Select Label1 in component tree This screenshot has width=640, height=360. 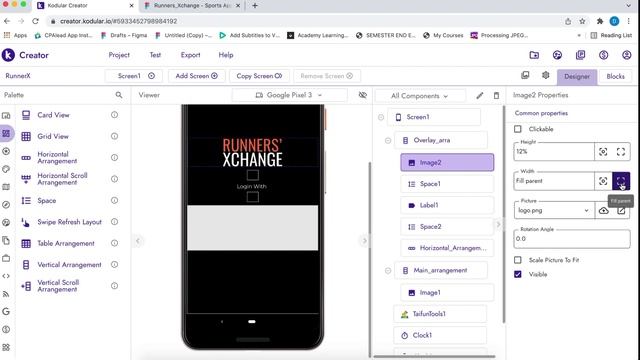click(x=447, y=205)
